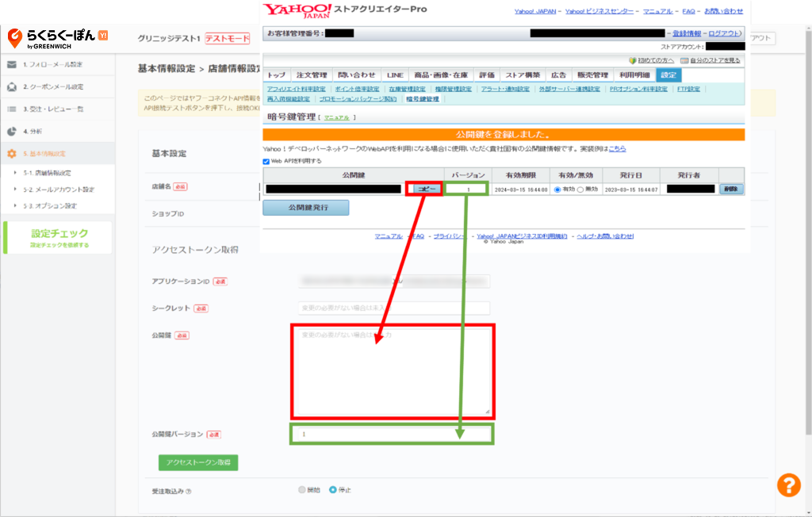The image size is (812, 517).
Task: Open 2. クーポンメール設定 menu
Action: point(57,86)
